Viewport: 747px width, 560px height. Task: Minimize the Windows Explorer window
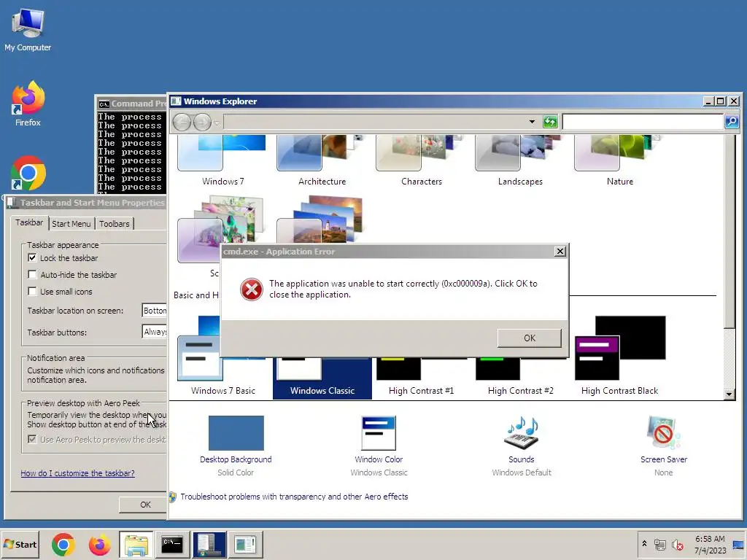pyautogui.click(x=708, y=101)
